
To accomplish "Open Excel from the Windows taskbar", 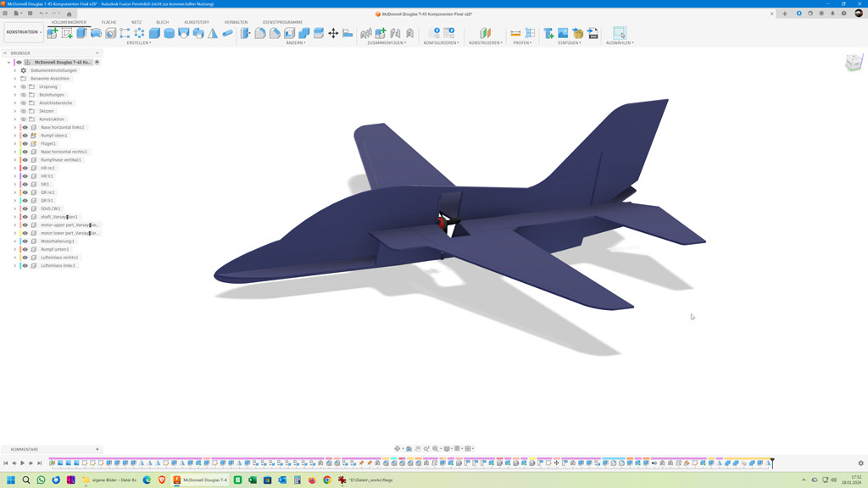I will 238,480.
